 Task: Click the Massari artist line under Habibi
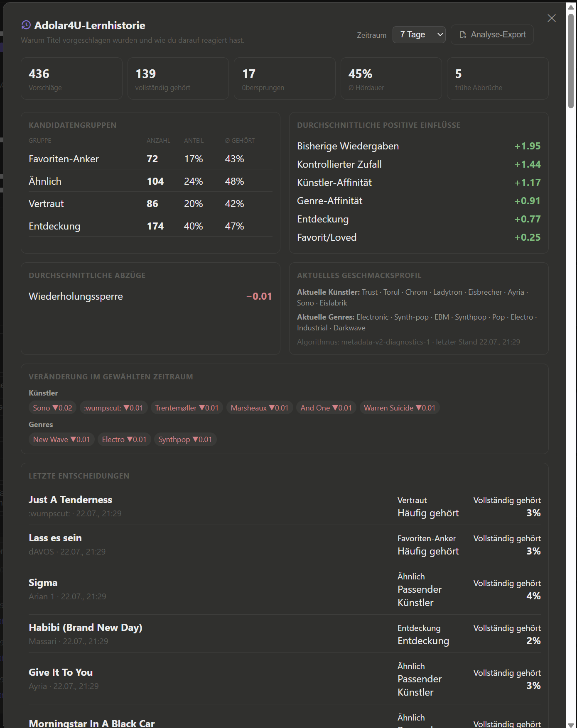[69, 641]
